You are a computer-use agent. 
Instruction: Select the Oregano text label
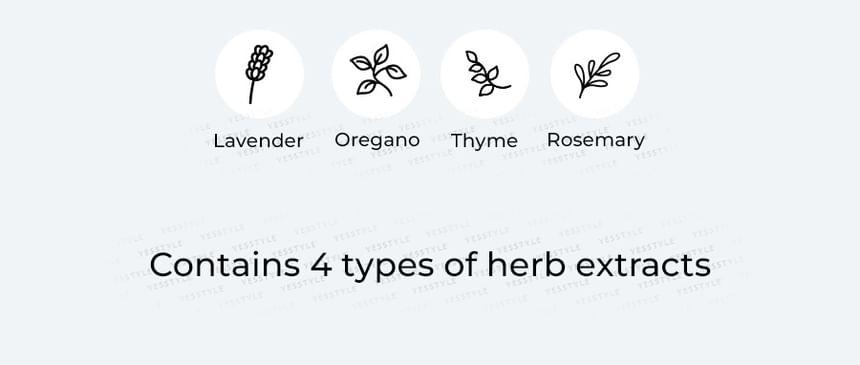(377, 140)
